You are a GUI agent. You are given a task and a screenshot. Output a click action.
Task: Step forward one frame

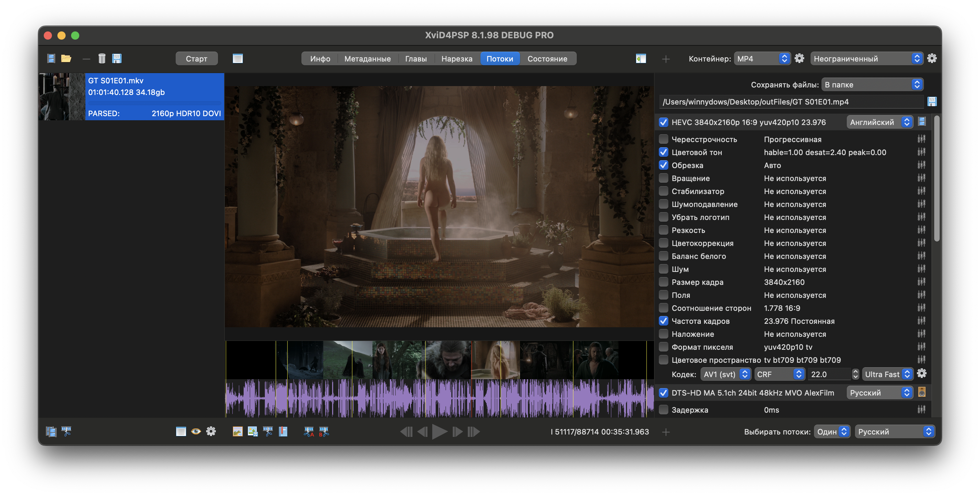point(457,431)
